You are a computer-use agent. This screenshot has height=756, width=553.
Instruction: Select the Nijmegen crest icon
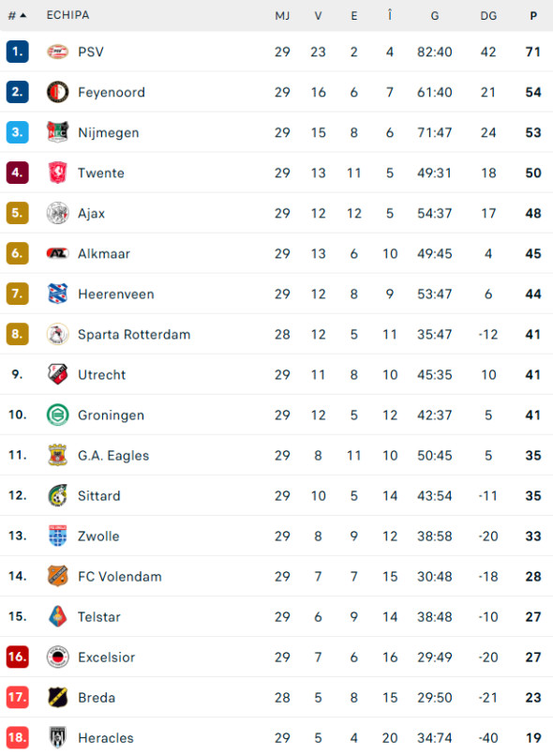(56, 132)
